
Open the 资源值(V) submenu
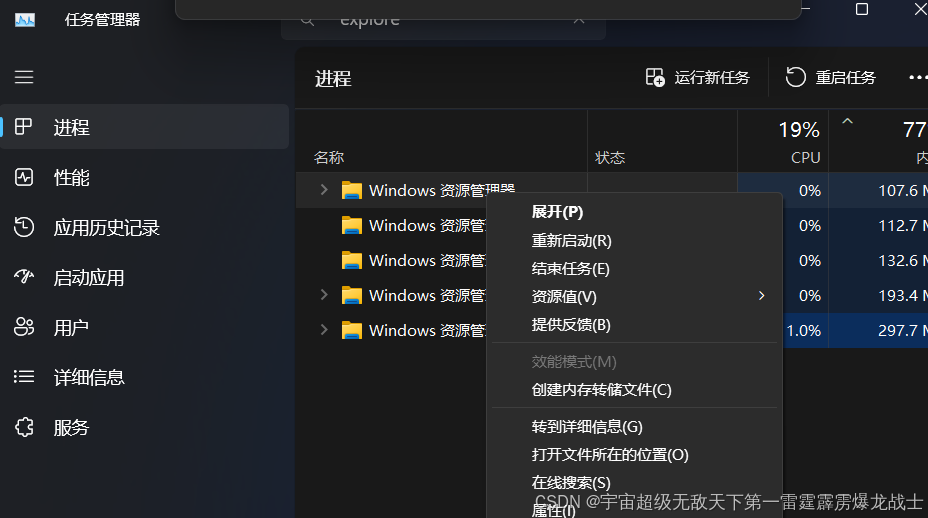[634, 297]
